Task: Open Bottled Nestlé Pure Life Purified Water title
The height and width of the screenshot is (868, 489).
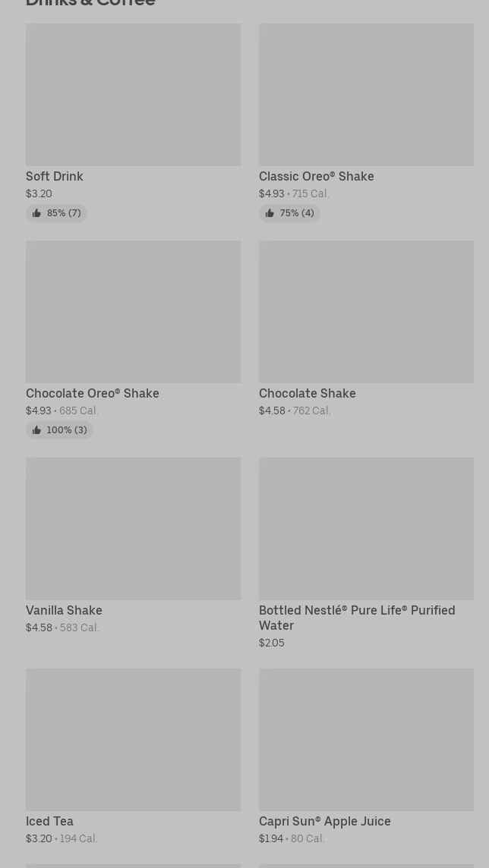Action: point(356,618)
